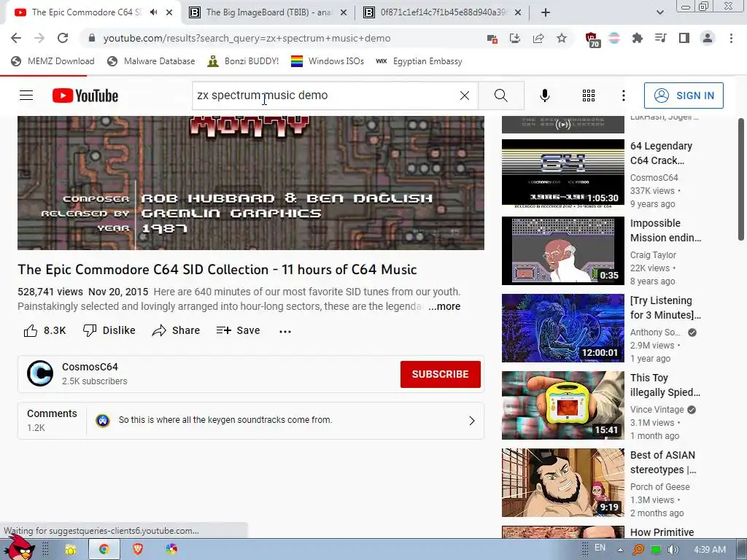This screenshot has width=747, height=560.
Task: Open the Windows ISOs bookmark
Action: click(328, 61)
